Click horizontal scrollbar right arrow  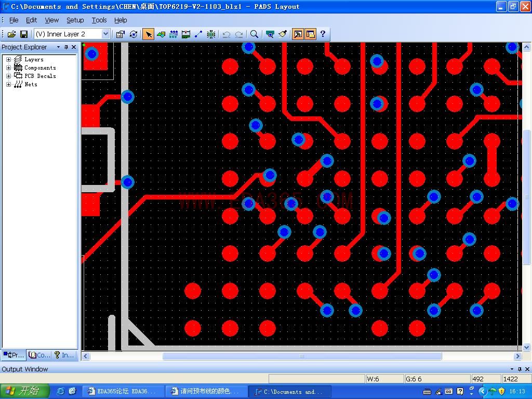click(x=517, y=356)
